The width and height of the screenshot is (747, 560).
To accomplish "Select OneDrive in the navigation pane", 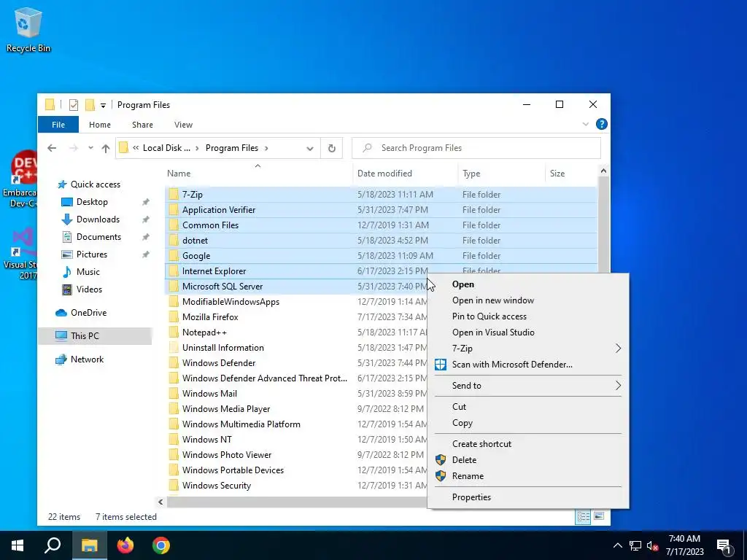I will click(88, 313).
